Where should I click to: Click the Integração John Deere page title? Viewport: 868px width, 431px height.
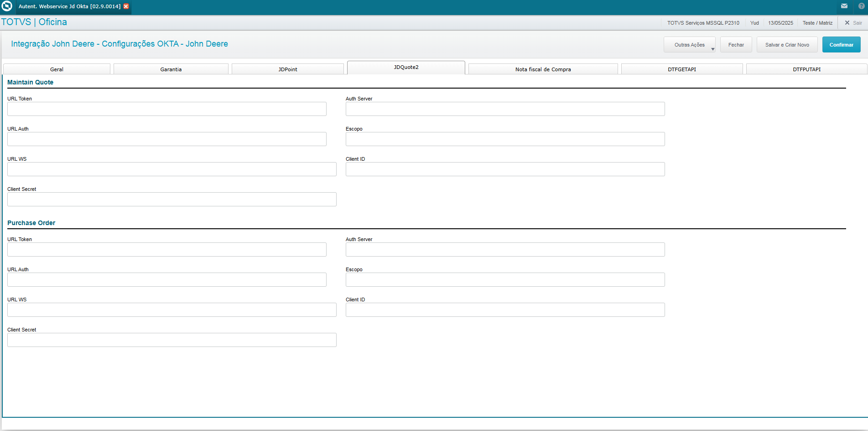120,44
